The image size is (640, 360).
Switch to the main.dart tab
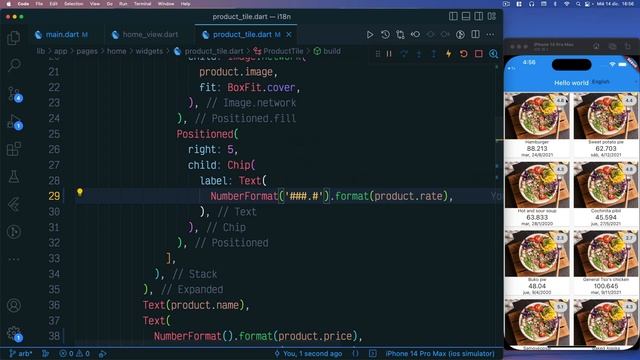click(x=62, y=35)
